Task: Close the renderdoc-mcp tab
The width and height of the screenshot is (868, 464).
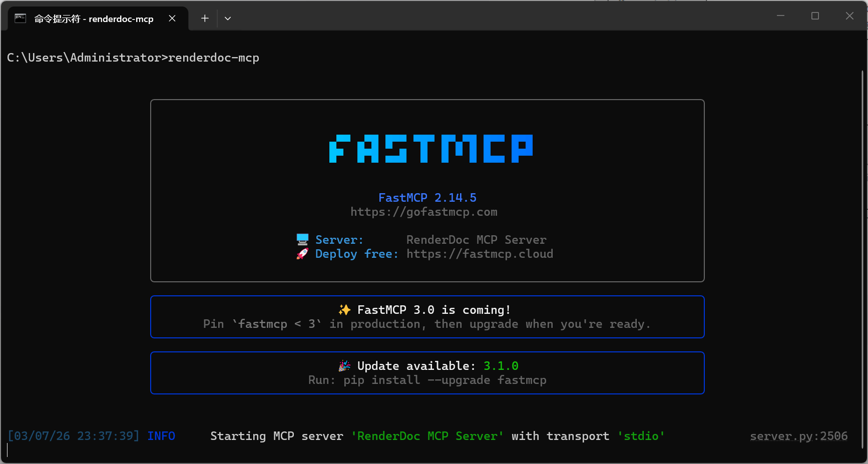Action: pos(172,19)
